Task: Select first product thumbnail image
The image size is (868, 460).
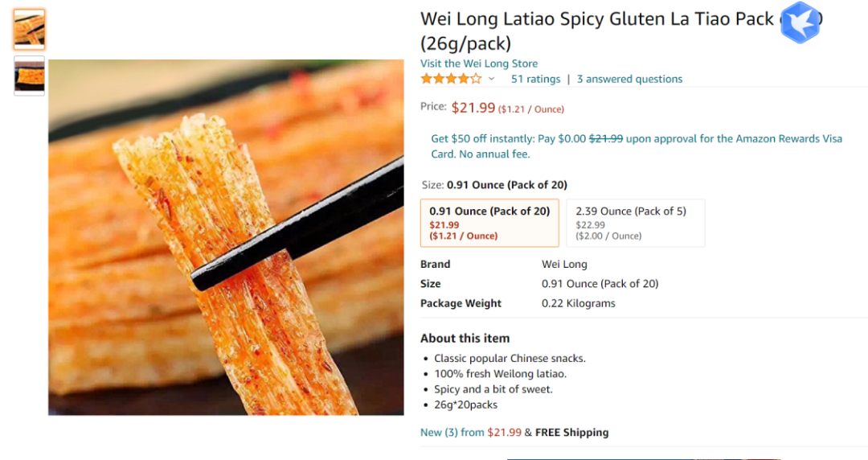Action: click(30, 30)
